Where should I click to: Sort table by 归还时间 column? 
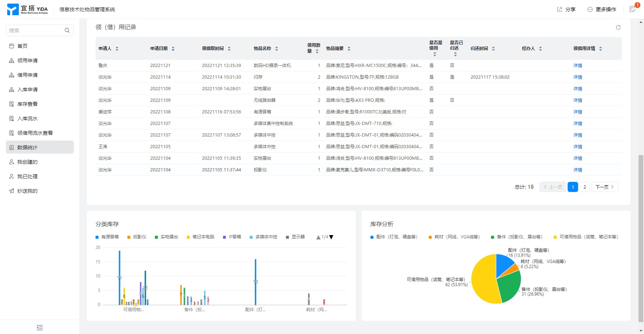[493, 49]
